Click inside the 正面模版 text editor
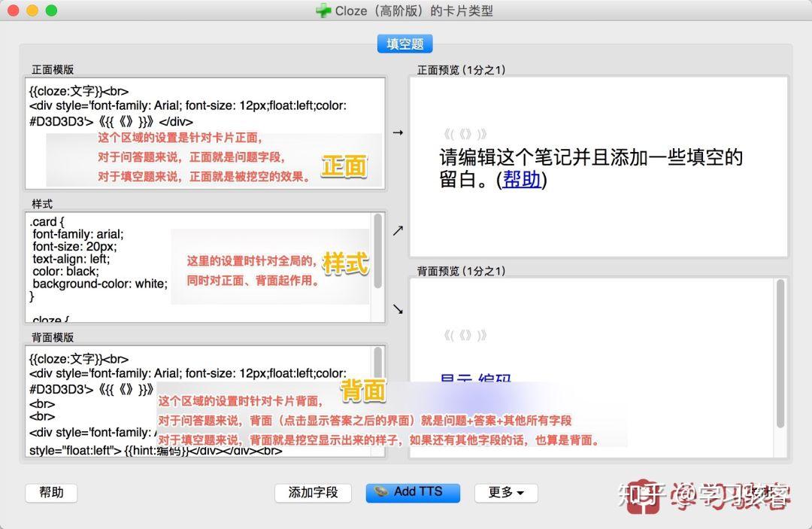 [205, 133]
